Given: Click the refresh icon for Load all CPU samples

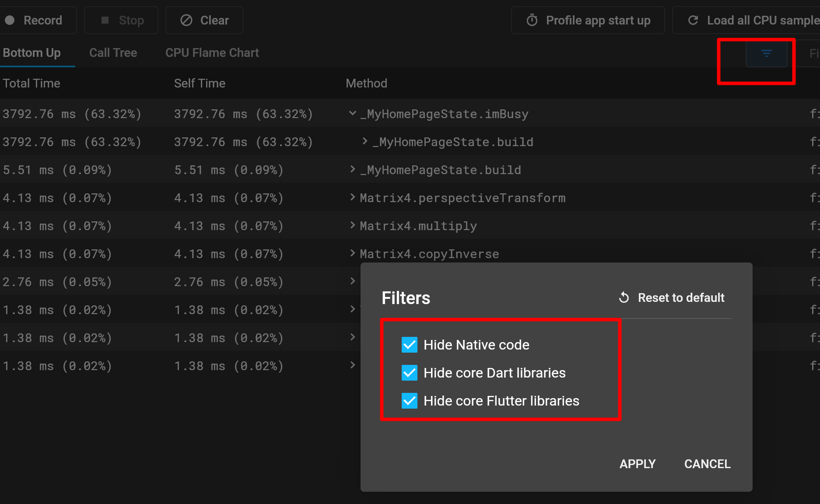Looking at the screenshot, I should [693, 20].
